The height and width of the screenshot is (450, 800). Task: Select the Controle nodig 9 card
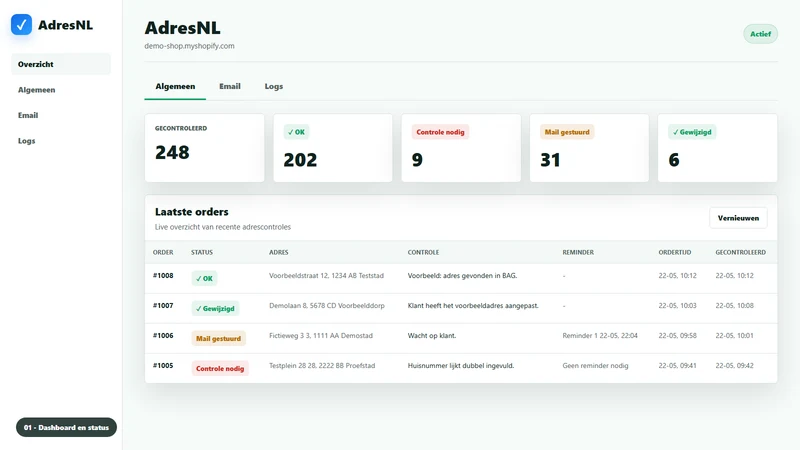pyautogui.click(x=461, y=147)
